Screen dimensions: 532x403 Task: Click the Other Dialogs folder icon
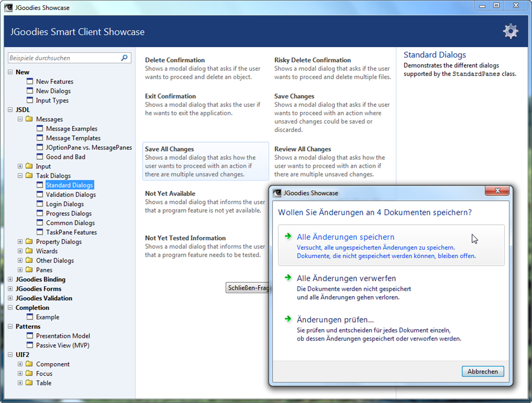[29, 260]
